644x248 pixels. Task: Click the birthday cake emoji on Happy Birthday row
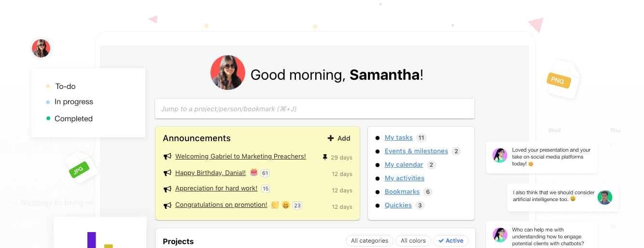tap(254, 172)
